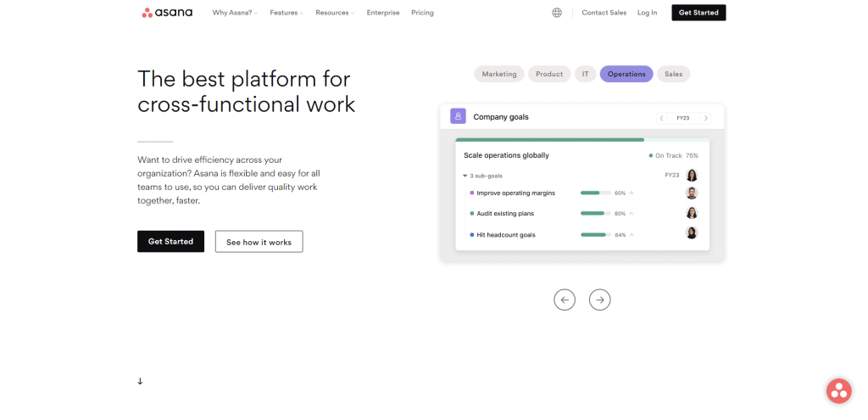Screen dimensions: 868x420
Task: Click the purple Company goals icon
Action: (x=458, y=116)
